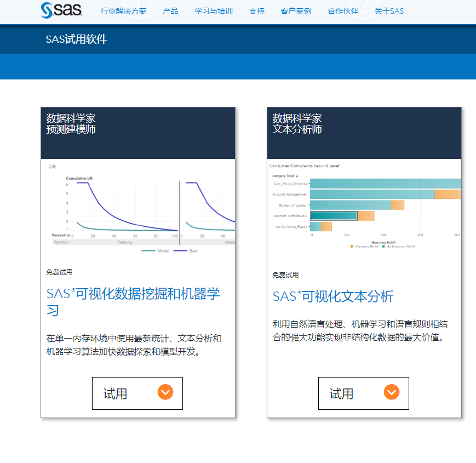Select the 合作伙伴 navigation item

[343, 11]
